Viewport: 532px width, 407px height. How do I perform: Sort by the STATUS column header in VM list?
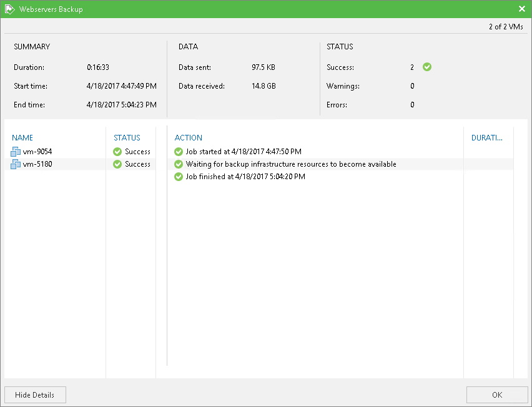coord(127,138)
